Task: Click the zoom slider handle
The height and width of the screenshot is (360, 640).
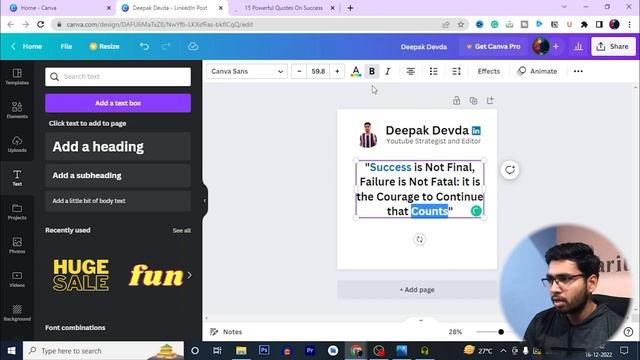Action: pos(501,332)
